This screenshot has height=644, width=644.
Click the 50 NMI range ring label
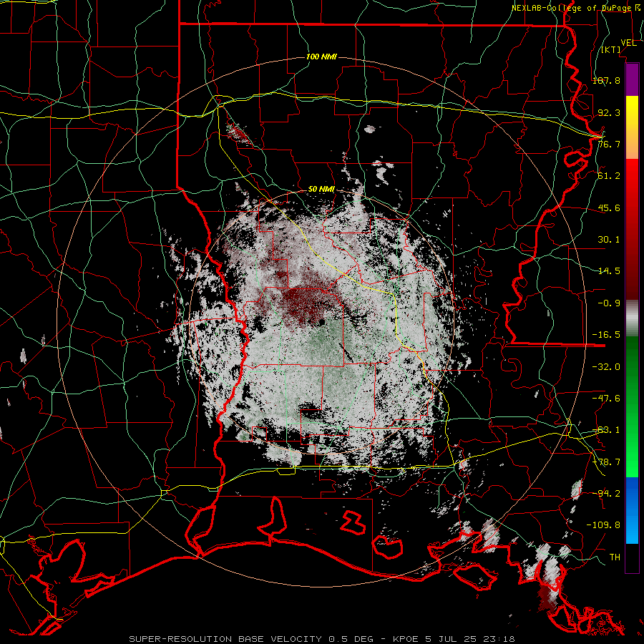pyautogui.click(x=321, y=190)
